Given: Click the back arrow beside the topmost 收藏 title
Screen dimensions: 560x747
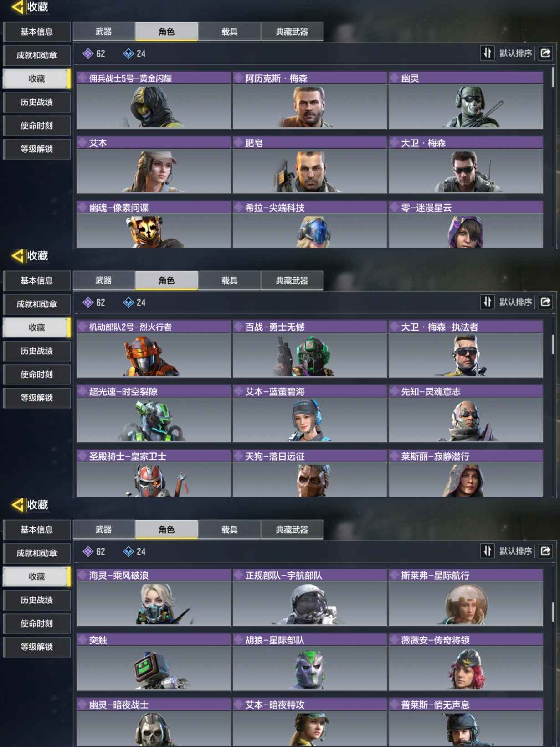Looking at the screenshot, I should point(17,7).
